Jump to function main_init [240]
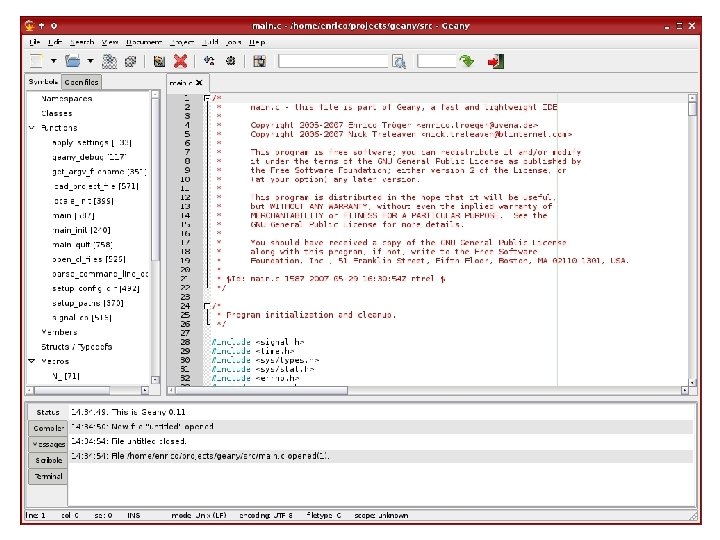This screenshot has height=540, width=720. (x=82, y=230)
